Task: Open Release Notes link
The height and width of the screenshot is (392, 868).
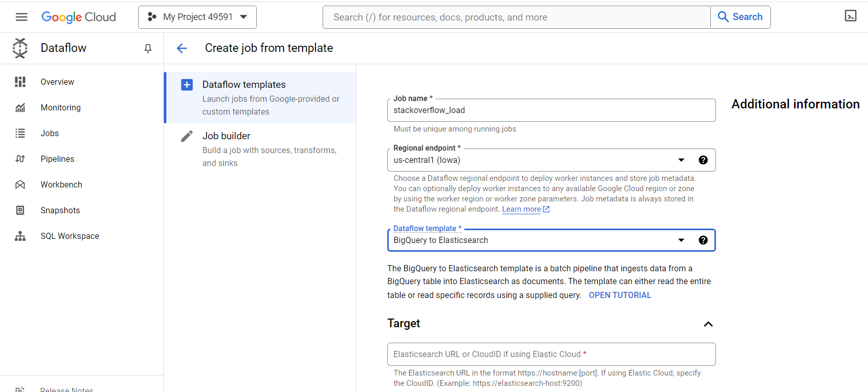Action: [67, 389]
